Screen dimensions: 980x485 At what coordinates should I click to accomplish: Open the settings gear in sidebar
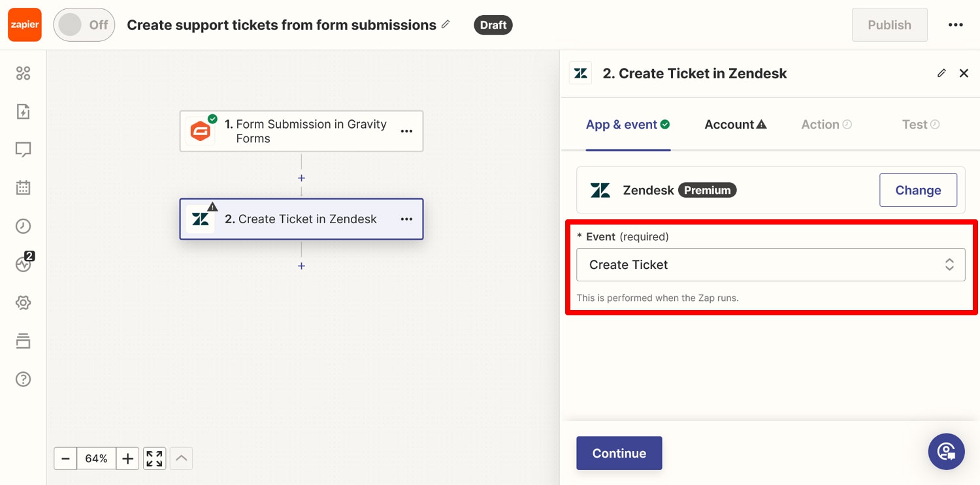(23, 303)
